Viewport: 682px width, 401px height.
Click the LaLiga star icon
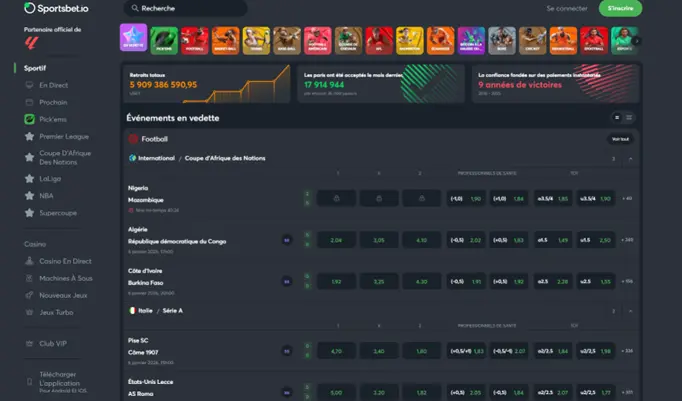pyautogui.click(x=29, y=179)
